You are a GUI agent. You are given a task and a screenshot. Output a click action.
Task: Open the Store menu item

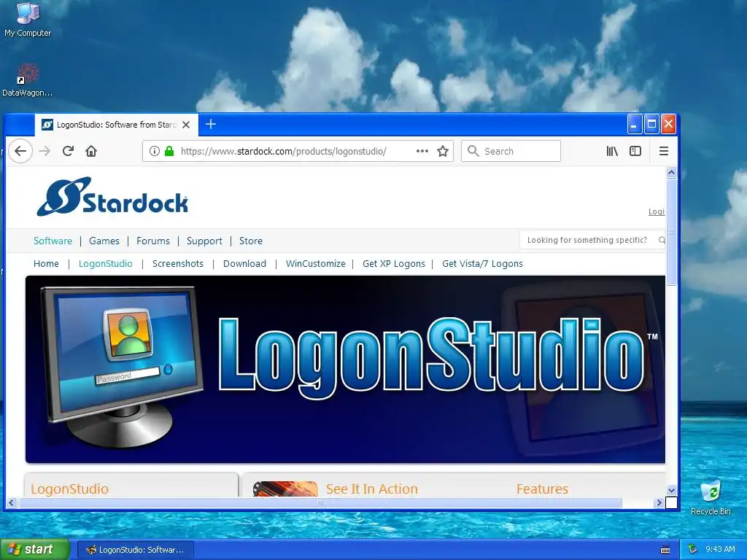coord(251,241)
